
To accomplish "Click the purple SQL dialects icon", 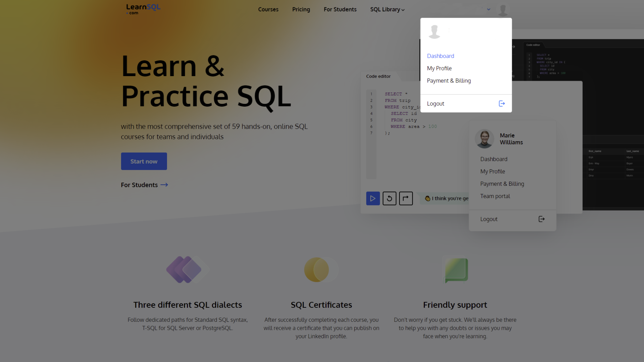I will pyautogui.click(x=187, y=269).
